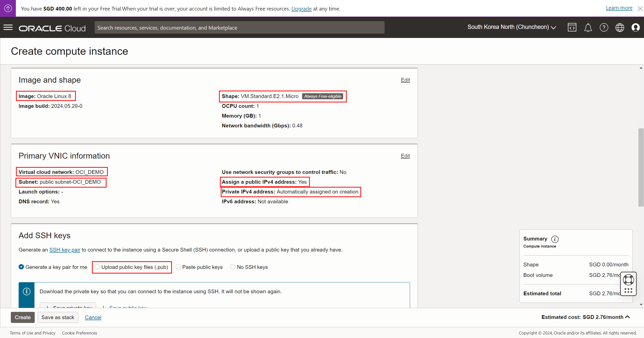Open the hamburger navigation menu

8,27
